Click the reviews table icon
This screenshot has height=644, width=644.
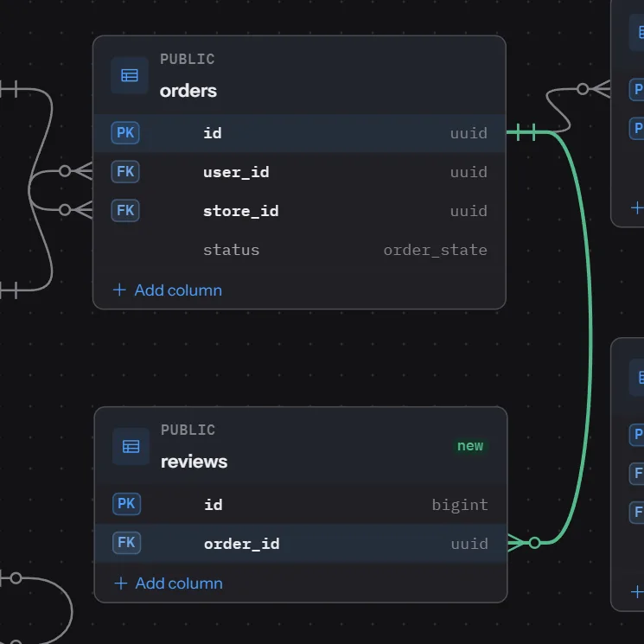(x=131, y=446)
